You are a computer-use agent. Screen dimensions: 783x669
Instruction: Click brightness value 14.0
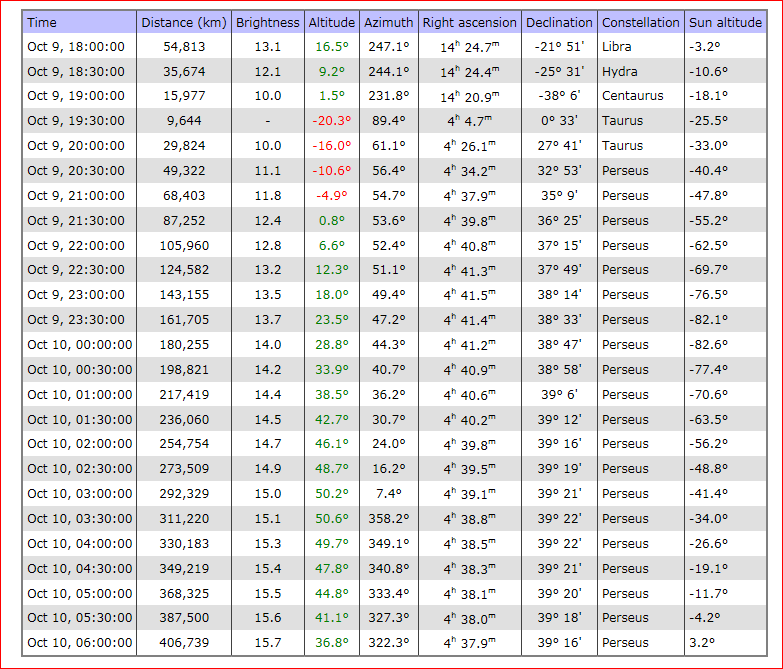point(268,344)
